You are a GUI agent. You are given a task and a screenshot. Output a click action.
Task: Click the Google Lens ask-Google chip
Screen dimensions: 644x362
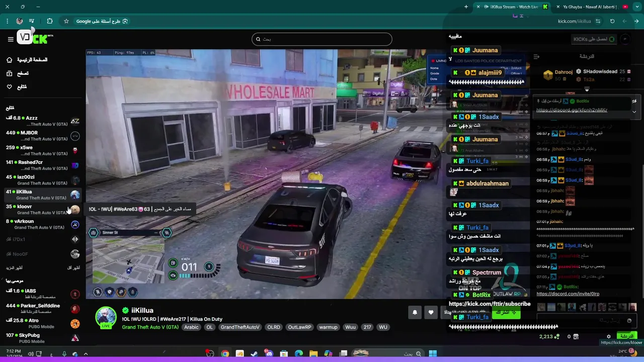(x=102, y=21)
